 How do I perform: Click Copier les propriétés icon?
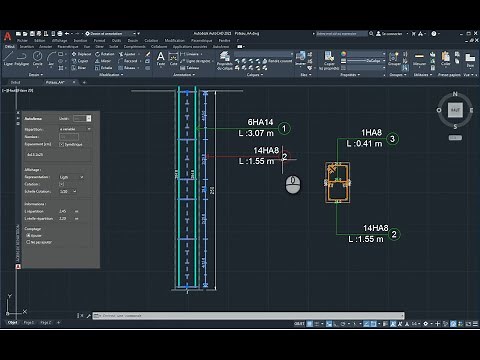pyautogui.click(x=329, y=60)
